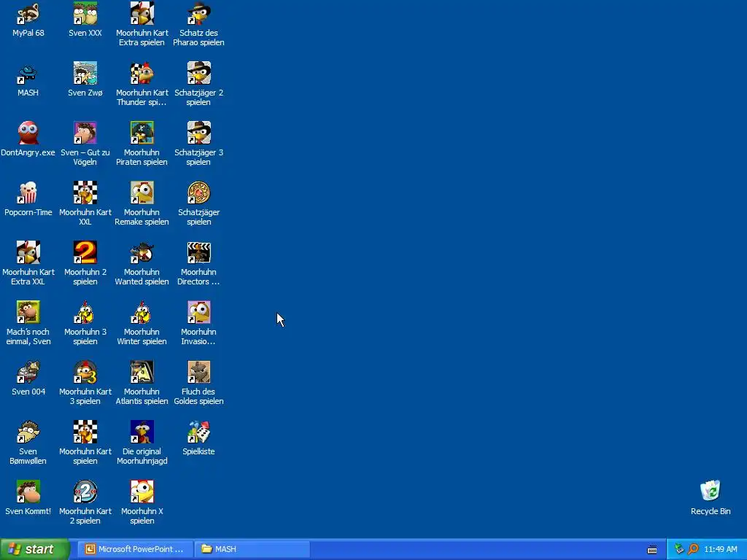Click the Schatzjäger 2 spielen icon
The width and height of the screenshot is (747, 560).
point(198,74)
